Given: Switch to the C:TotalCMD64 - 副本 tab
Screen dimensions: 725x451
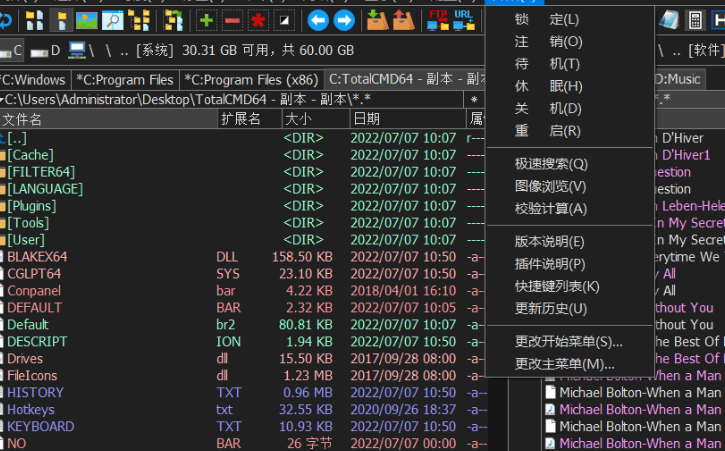Looking at the screenshot, I should (x=405, y=80).
